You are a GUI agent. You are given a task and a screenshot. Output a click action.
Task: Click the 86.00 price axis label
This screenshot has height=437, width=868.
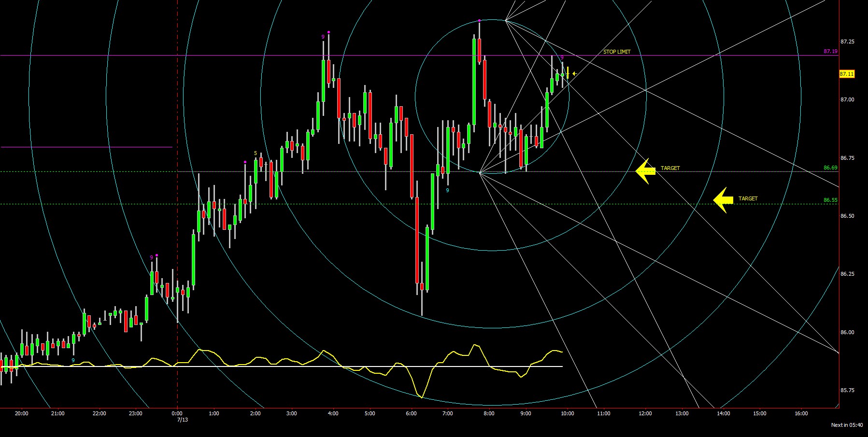tap(847, 332)
